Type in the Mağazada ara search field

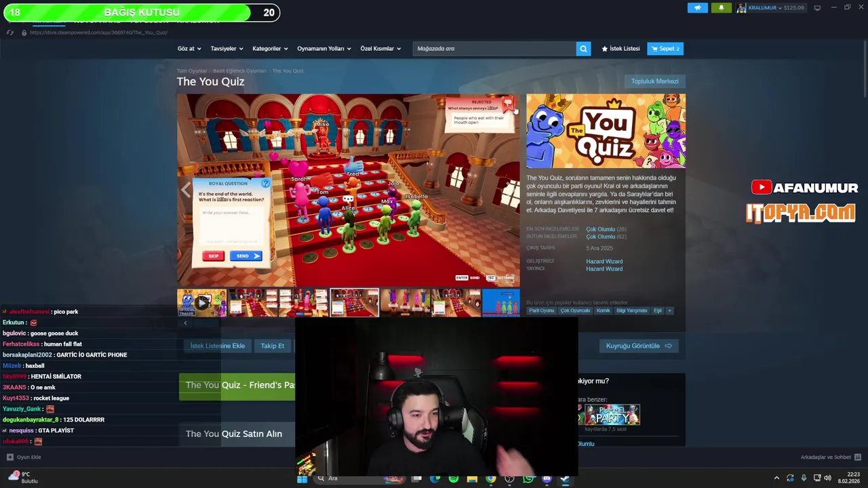click(494, 49)
